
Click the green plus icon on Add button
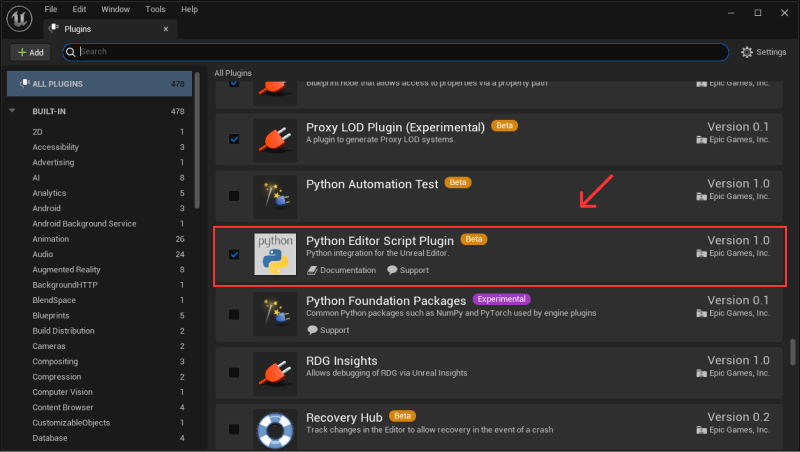pos(22,52)
